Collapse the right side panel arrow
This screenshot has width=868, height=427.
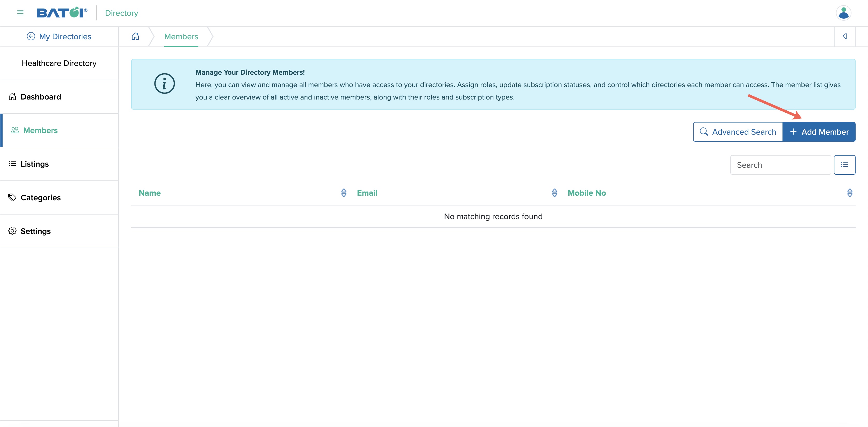(x=845, y=36)
